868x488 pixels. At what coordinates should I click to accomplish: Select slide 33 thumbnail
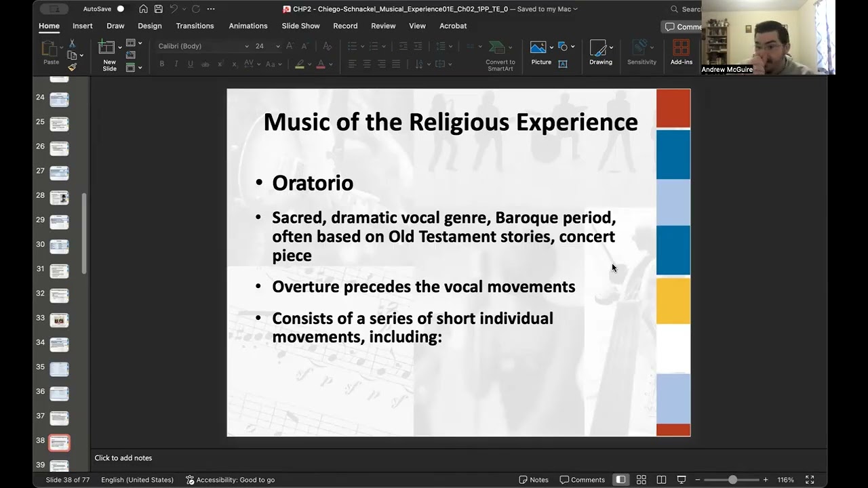pyautogui.click(x=59, y=319)
